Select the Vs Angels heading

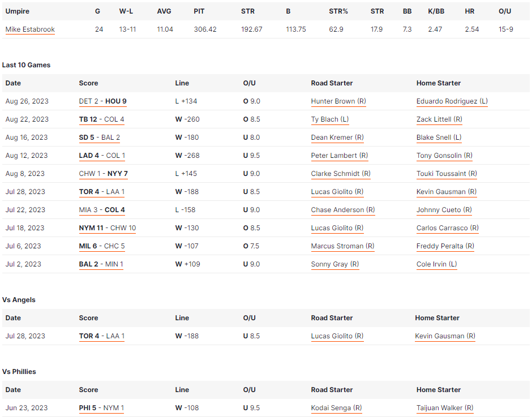(19, 300)
